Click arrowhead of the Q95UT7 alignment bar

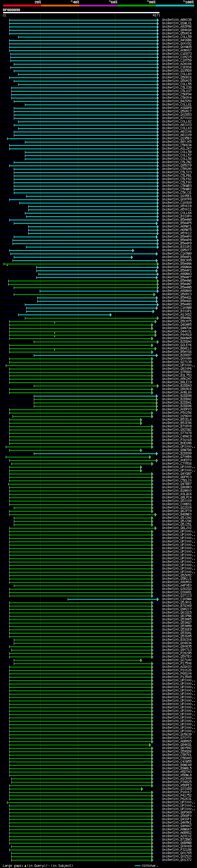point(133,250)
